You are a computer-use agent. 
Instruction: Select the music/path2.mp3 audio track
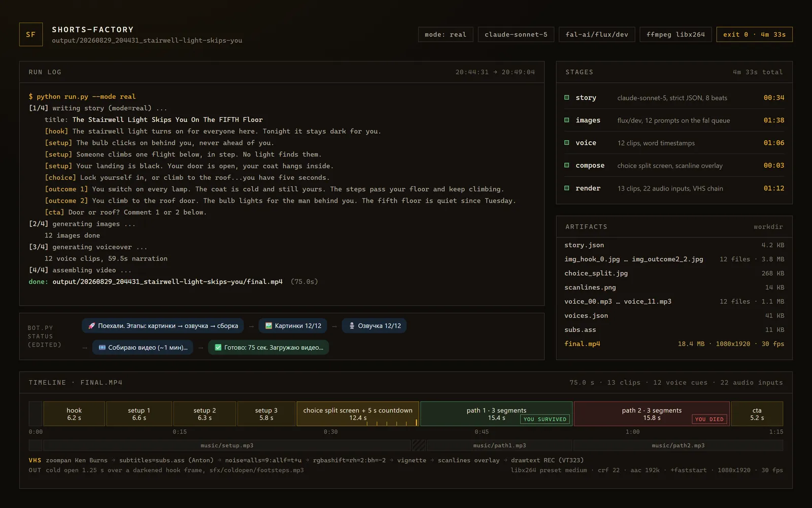click(x=678, y=446)
